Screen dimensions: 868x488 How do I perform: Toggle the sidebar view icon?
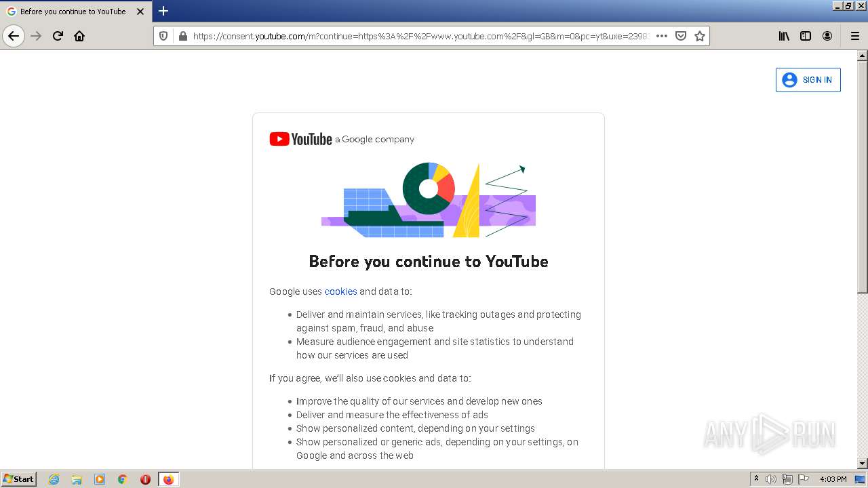806,36
